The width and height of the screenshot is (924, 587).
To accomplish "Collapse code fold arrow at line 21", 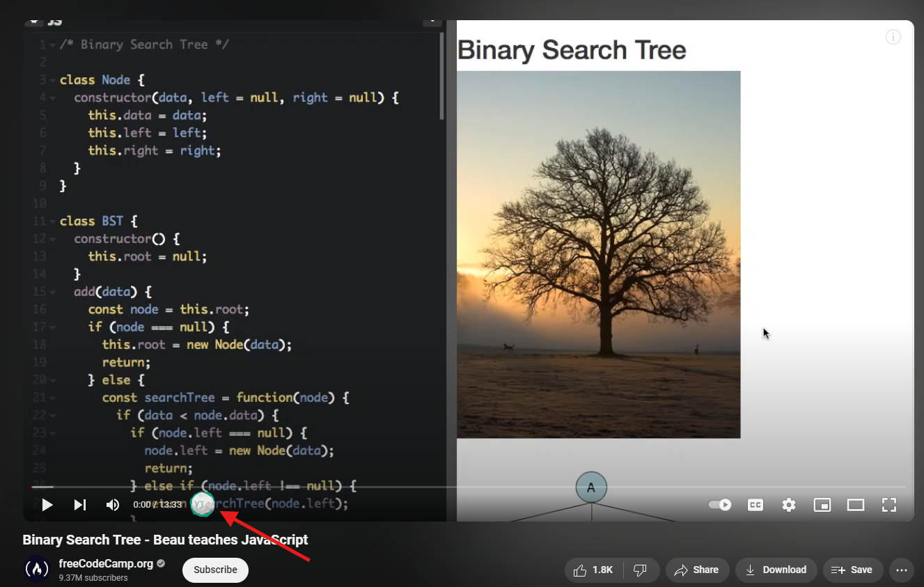I will (x=52, y=398).
